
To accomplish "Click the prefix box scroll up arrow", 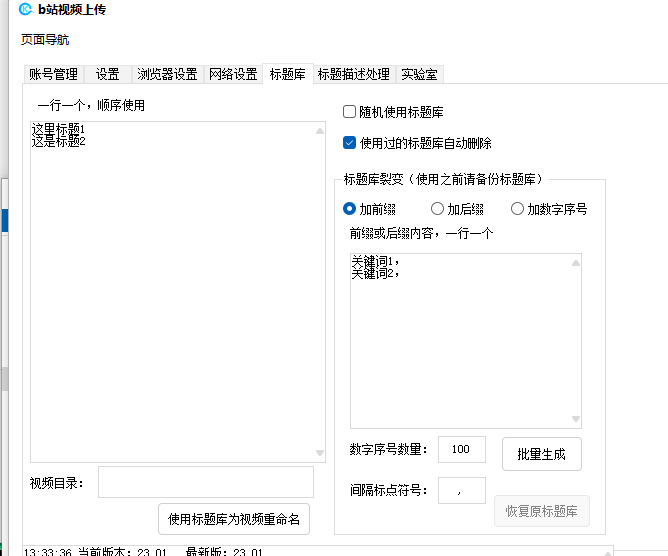I will [x=576, y=263].
